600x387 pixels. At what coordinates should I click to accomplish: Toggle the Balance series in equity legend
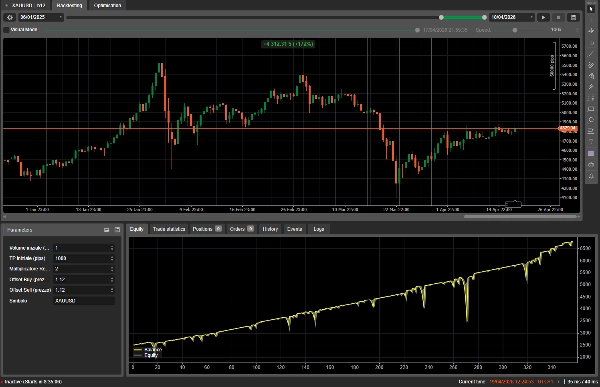(148, 349)
